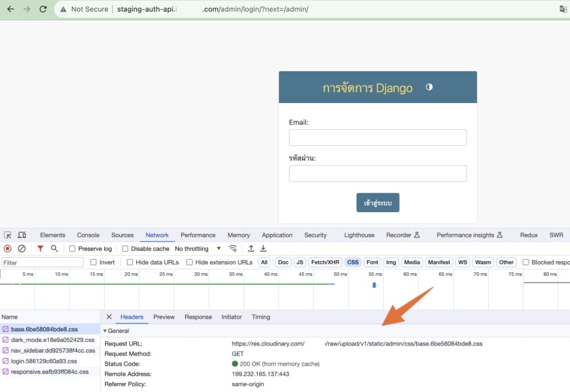Select the All request type filter
The width and height of the screenshot is (570, 392).
click(x=264, y=262)
